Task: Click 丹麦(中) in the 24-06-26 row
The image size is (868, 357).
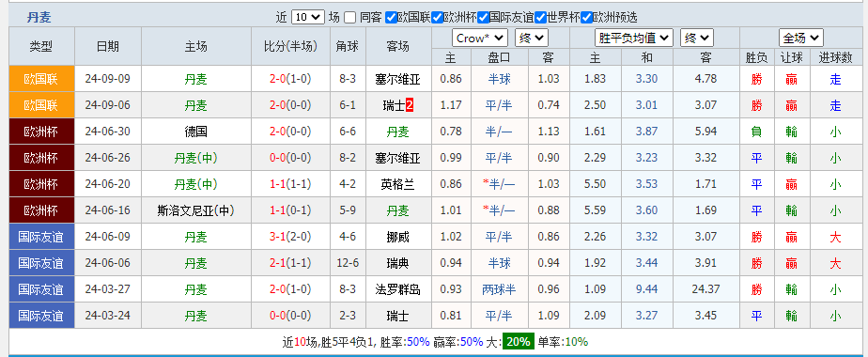Action: [196, 158]
